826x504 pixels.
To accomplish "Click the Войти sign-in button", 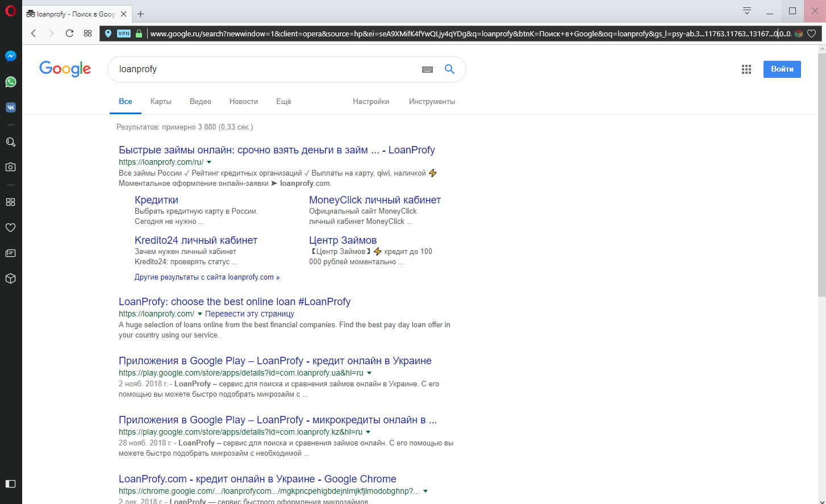I will pyautogui.click(x=782, y=69).
